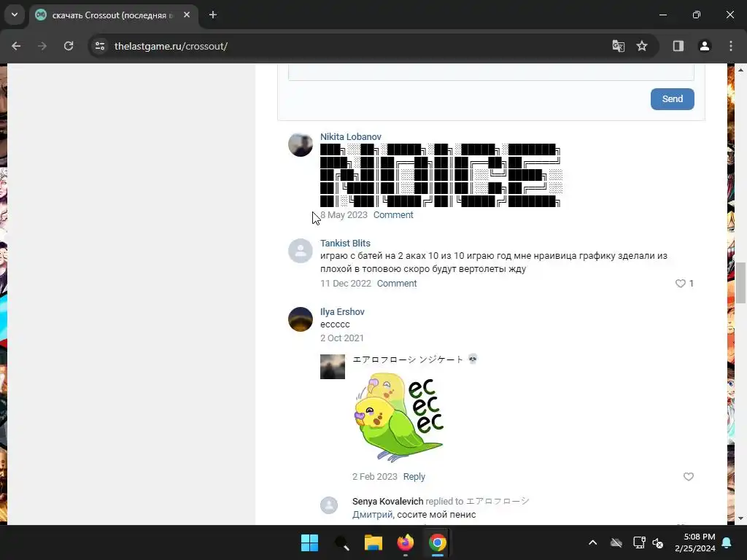Click Chrome icon in taskbar
Viewport: 747px width, 560px height.
438,542
